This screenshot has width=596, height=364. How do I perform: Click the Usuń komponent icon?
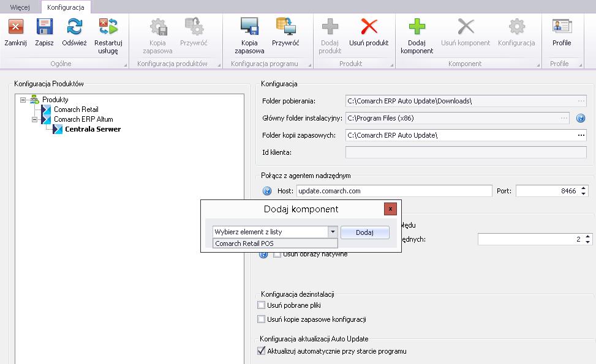tap(466, 26)
